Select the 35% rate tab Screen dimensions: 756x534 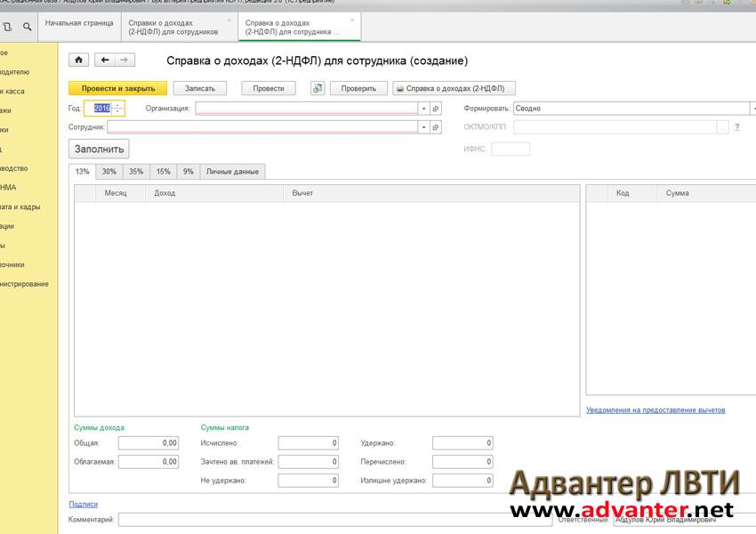click(x=136, y=172)
